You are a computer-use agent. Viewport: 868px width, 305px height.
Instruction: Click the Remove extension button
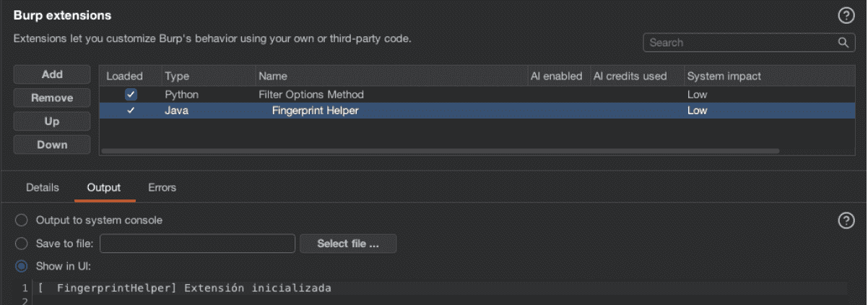pyautogui.click(x=52, y=98)
